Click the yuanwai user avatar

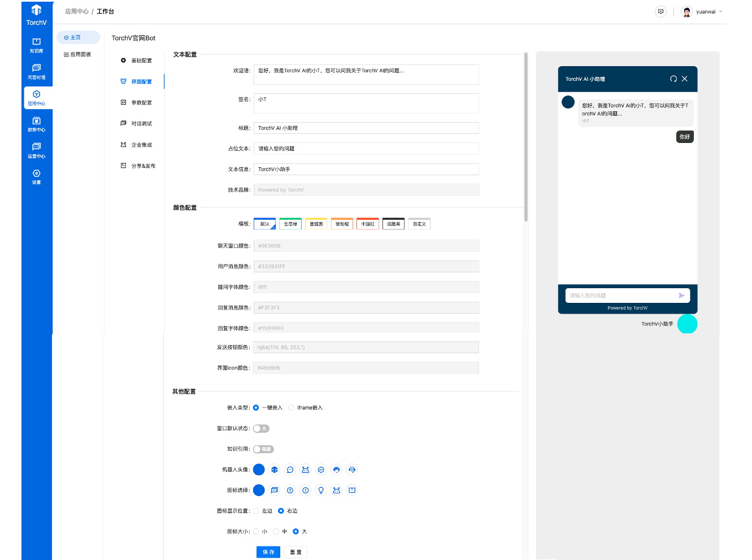pos(687,12)
